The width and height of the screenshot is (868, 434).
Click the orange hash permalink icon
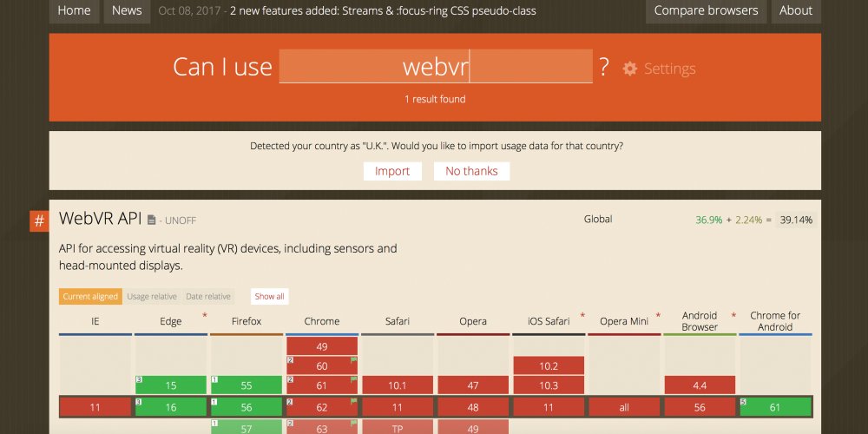(x=39, y=221)
